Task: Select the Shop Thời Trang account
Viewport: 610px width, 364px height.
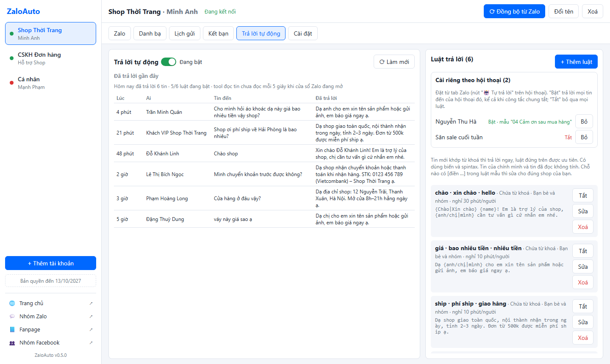Action: 50,33
